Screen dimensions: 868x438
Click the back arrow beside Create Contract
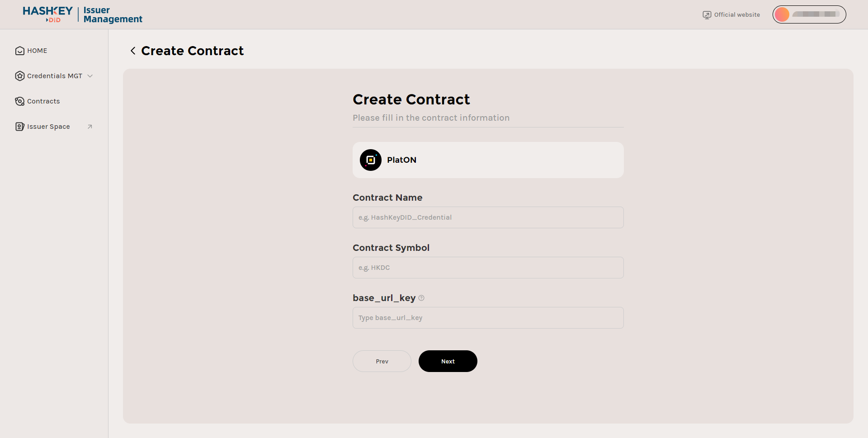click(133, 51)
